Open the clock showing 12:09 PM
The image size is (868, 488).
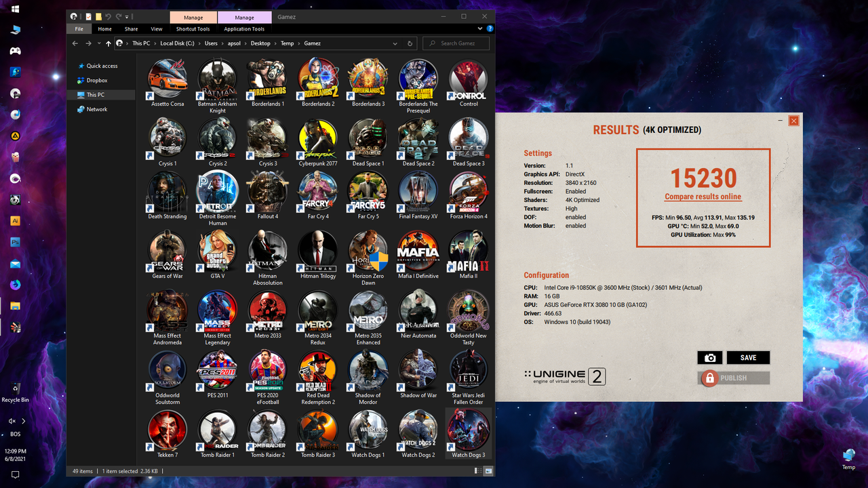[x=15, y=451]
